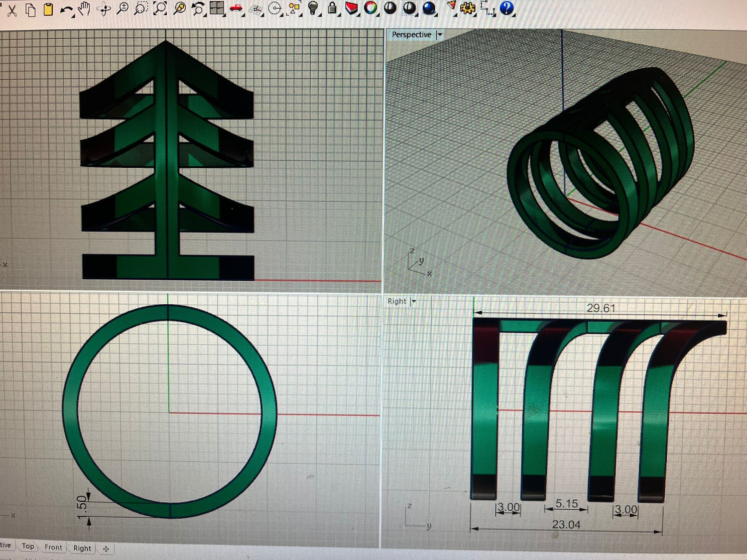This screenshot has width=747, height=560.
Task: Click the Lock Objects padlock icon
Action: click(x=332, y=8)
